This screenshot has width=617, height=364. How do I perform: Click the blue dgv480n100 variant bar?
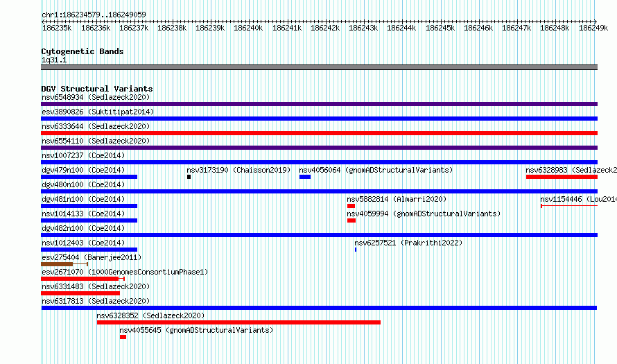[319, 191]
